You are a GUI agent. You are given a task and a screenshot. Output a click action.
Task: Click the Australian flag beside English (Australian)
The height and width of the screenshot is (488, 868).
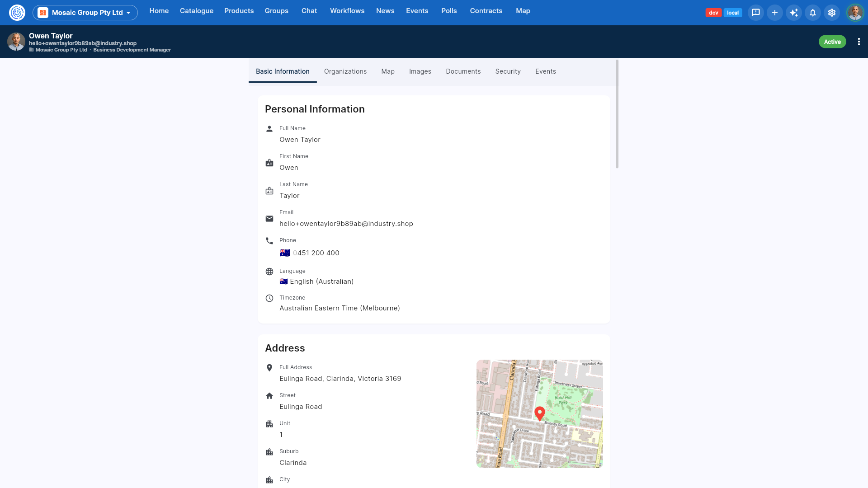283,282
